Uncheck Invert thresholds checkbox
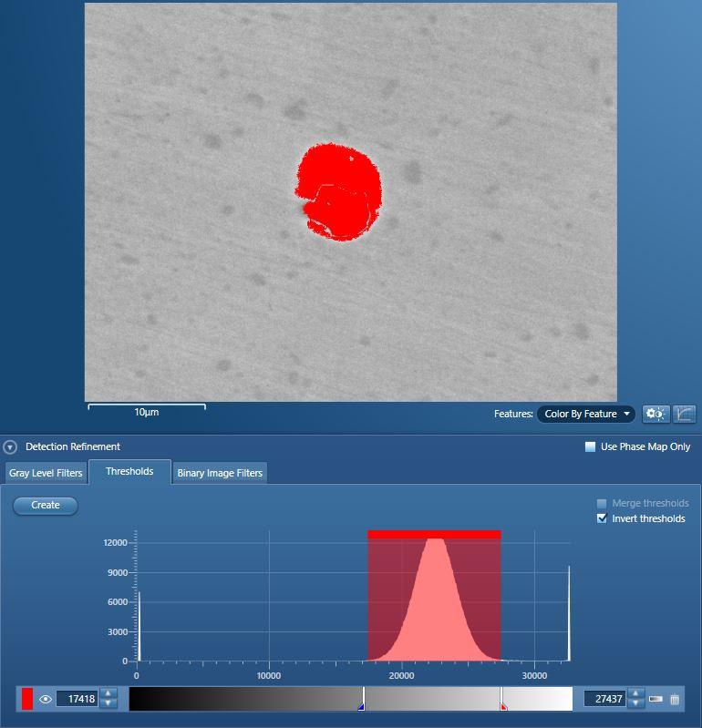The width and height of the screenshot is (702, 728). 602,518
